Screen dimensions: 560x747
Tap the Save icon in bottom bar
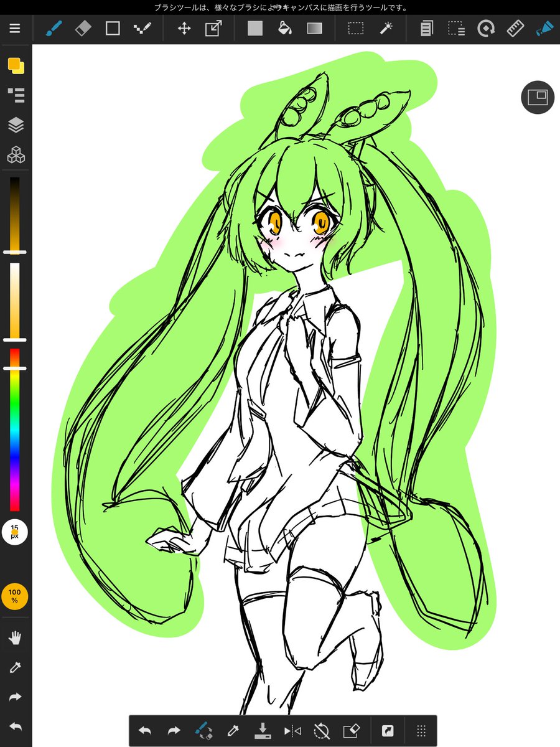pyautogui.click(x=263, y=731)
